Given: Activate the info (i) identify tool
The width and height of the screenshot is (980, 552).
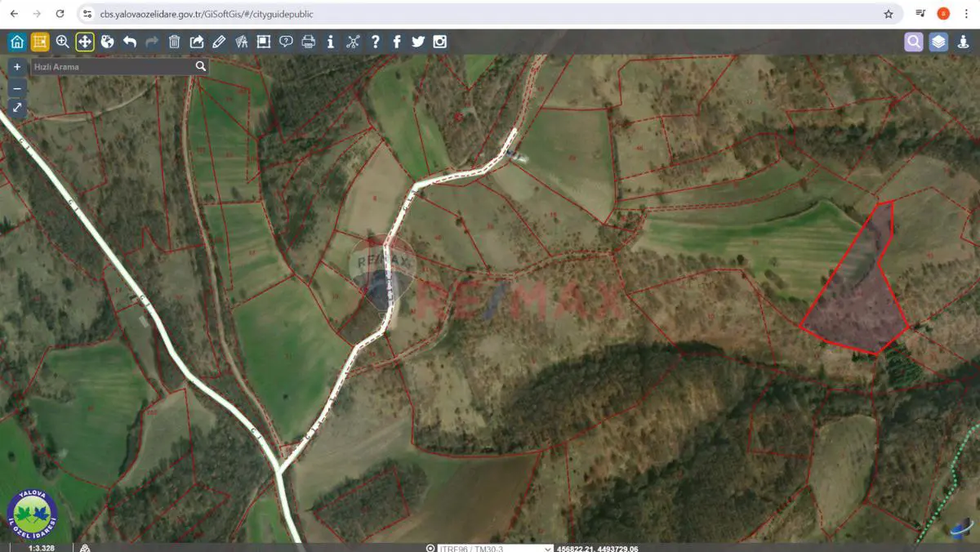Looking at the screenshot, I should coord(331,42).
